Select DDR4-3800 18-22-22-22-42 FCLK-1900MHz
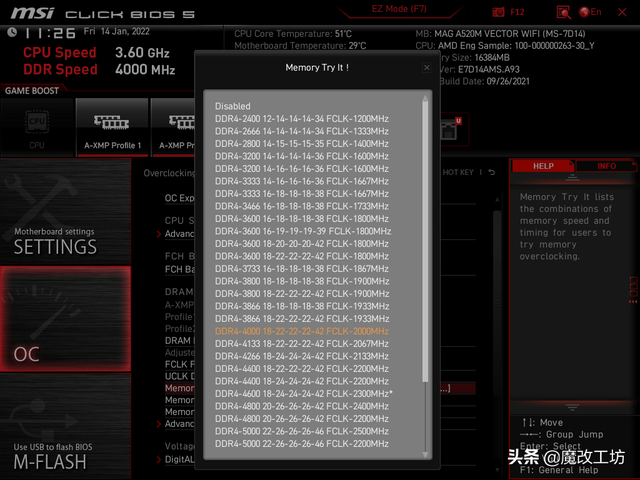This screenshot has height=480, width=640. [302, 294]
